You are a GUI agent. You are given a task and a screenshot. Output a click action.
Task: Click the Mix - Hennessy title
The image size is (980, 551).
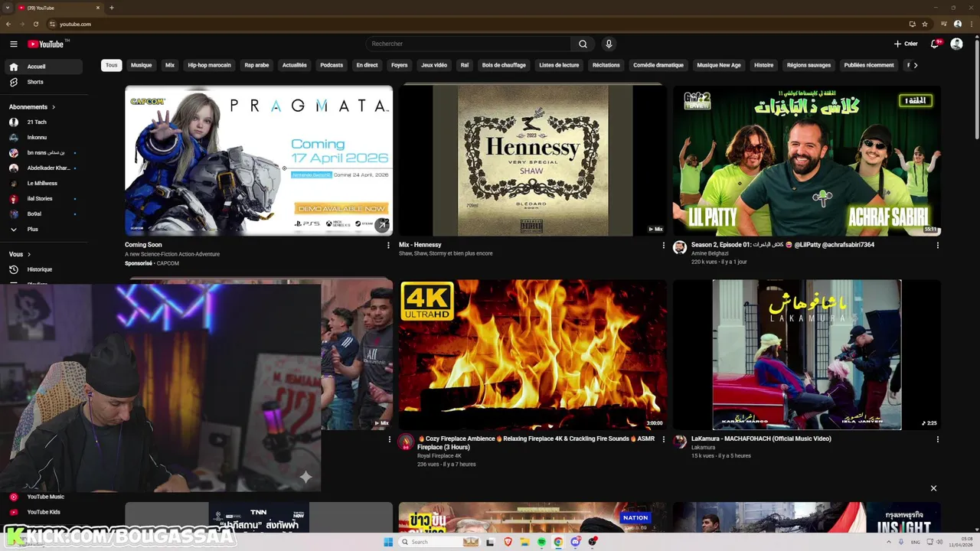point(420,245)
